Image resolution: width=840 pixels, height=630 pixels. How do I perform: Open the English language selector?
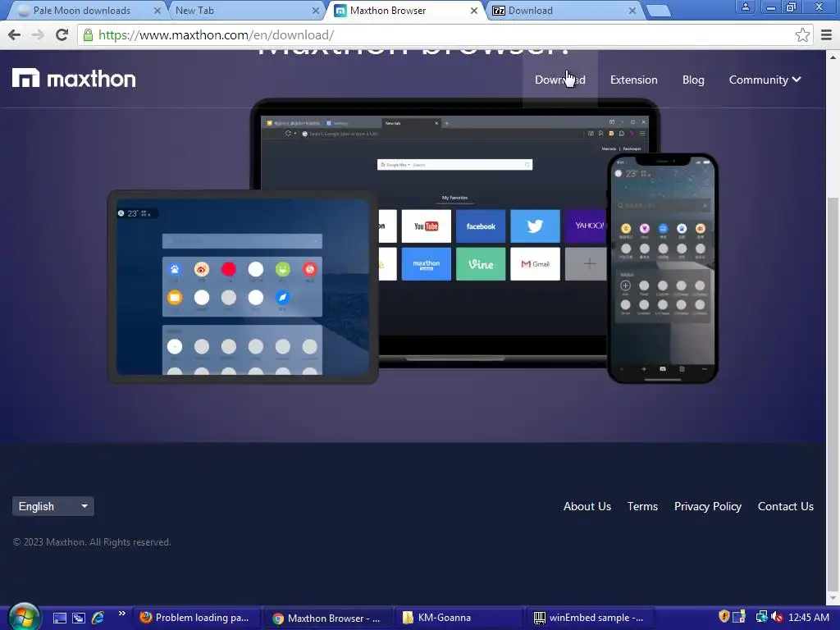tap(53, 506)
